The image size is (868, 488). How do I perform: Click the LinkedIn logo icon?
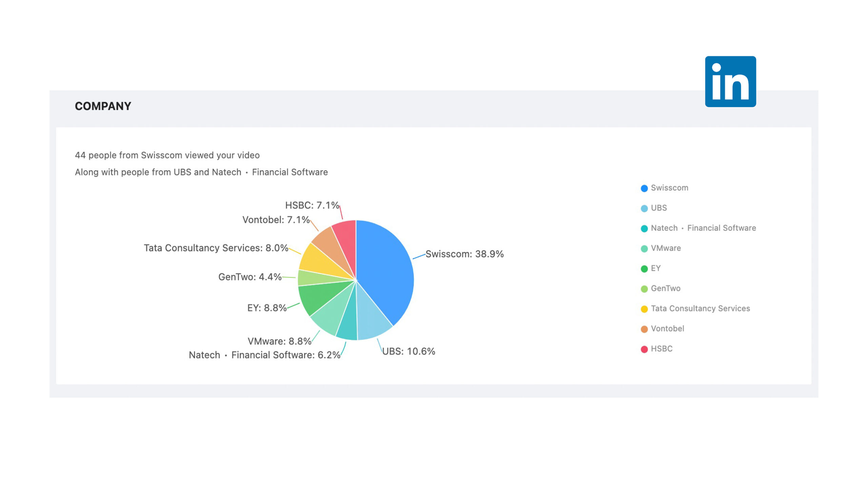pyautogui.click(x=730, y=82)
